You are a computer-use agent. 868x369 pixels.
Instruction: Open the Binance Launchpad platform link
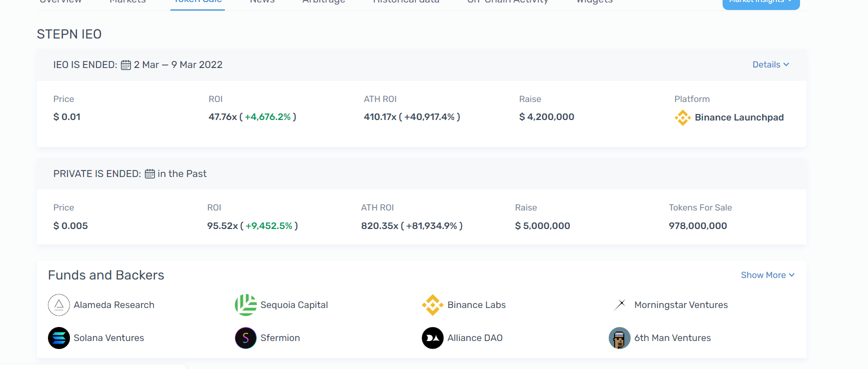729,117
